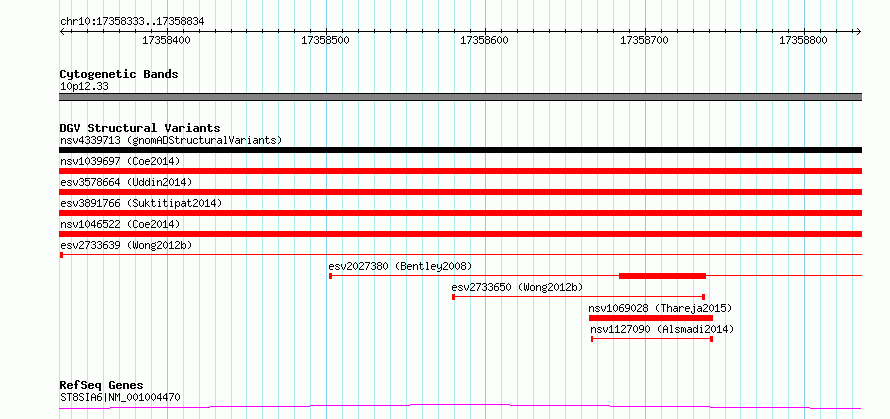Click the nsv1127090 (Alsmadi2014) label

click(662, 329)
